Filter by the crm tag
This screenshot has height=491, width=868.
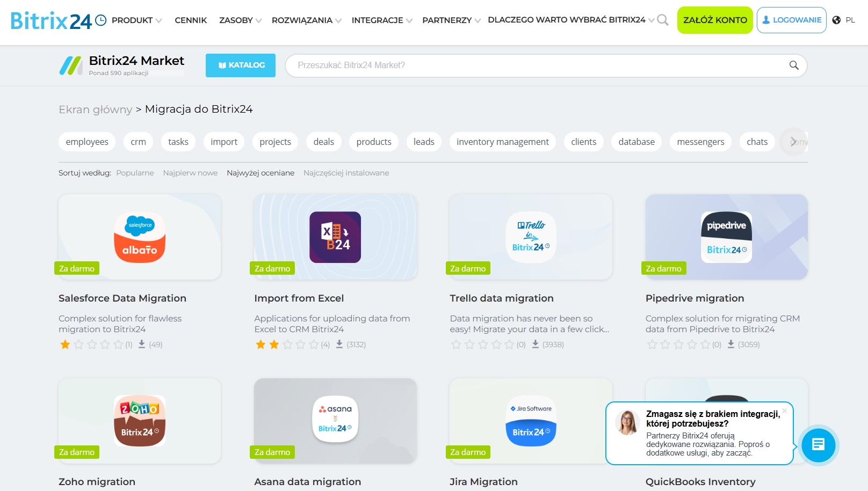(x=138, y=142)
